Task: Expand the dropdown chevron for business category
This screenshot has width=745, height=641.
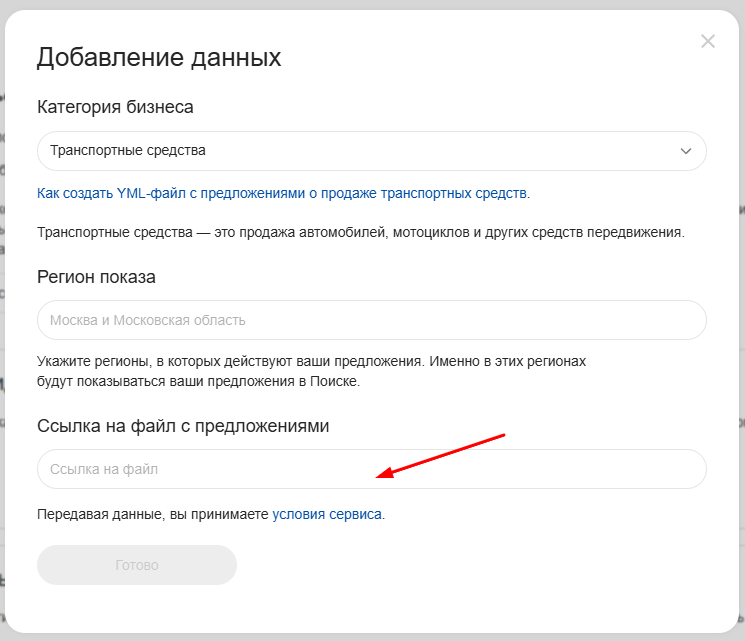Action: click(686, 151)
